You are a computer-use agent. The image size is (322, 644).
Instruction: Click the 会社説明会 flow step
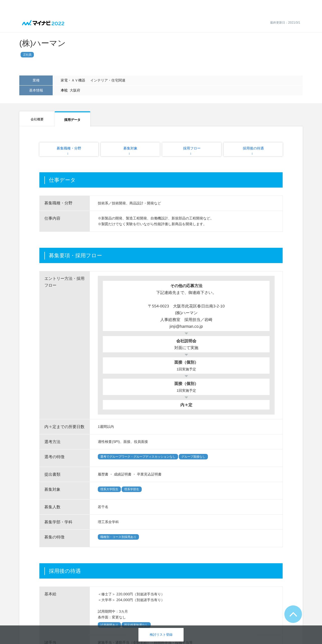coord(186,344)
